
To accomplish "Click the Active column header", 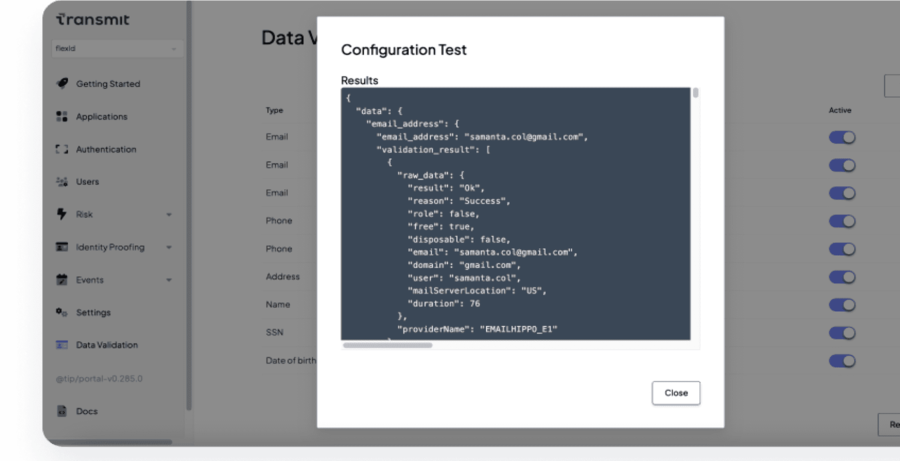I will (840, 110).
